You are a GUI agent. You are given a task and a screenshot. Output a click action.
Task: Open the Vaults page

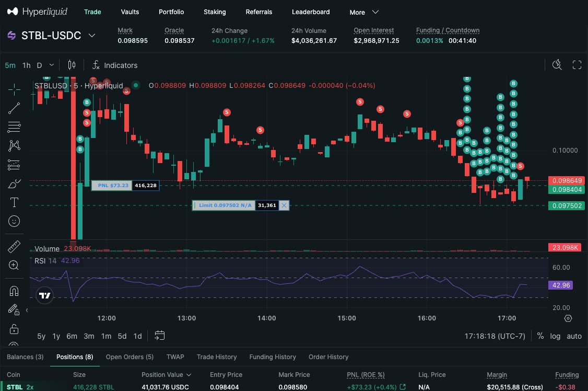click(x=130, y=11)
